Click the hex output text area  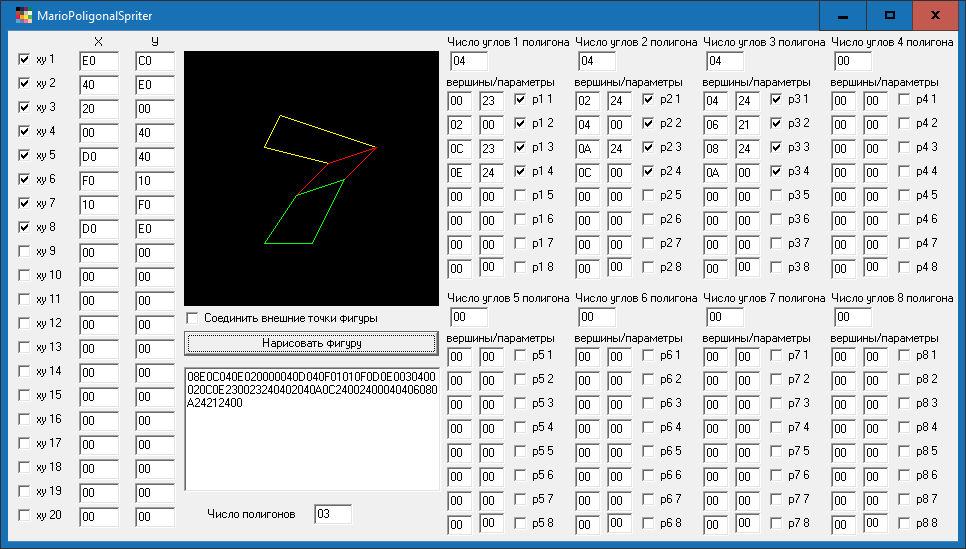pos(312,429)
